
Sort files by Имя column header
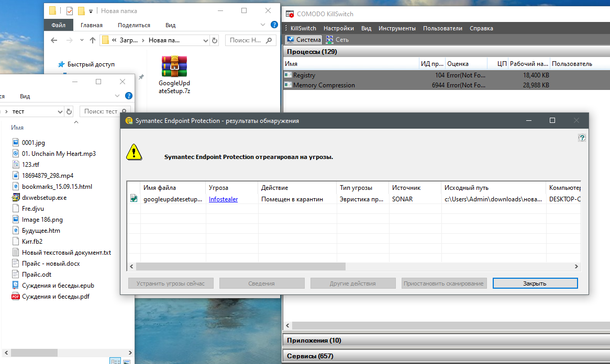pyautogui.click(x=17, y=128)
